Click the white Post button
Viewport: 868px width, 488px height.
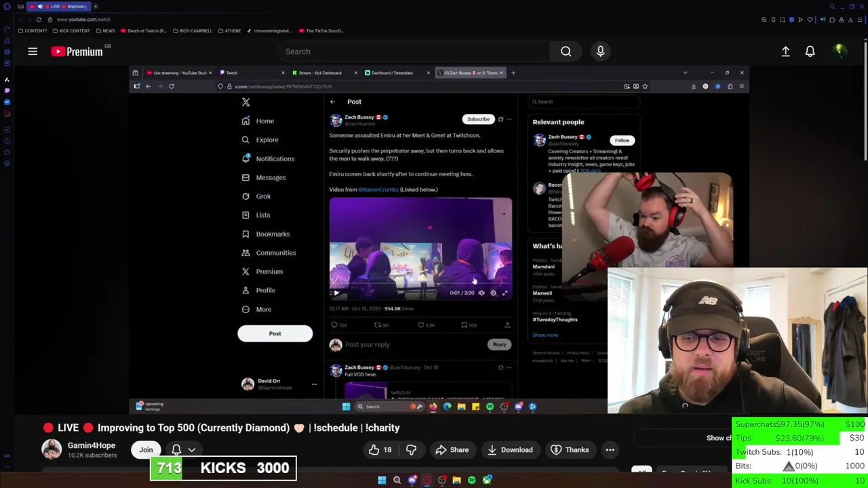tap(275, 333)
